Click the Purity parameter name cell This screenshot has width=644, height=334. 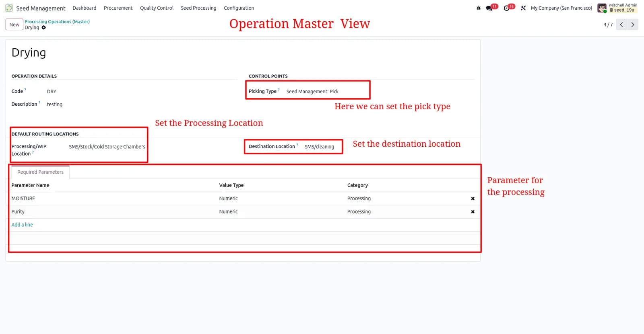tap(18, 212)
